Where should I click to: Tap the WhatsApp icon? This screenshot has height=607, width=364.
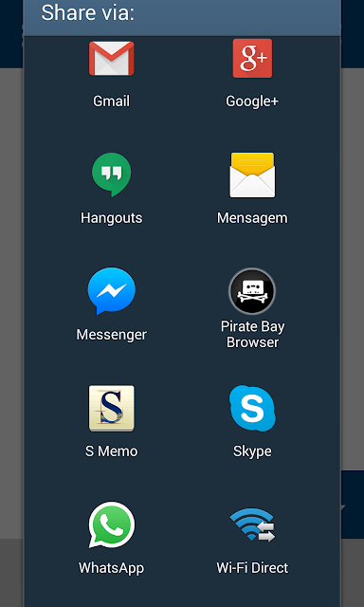112,524
